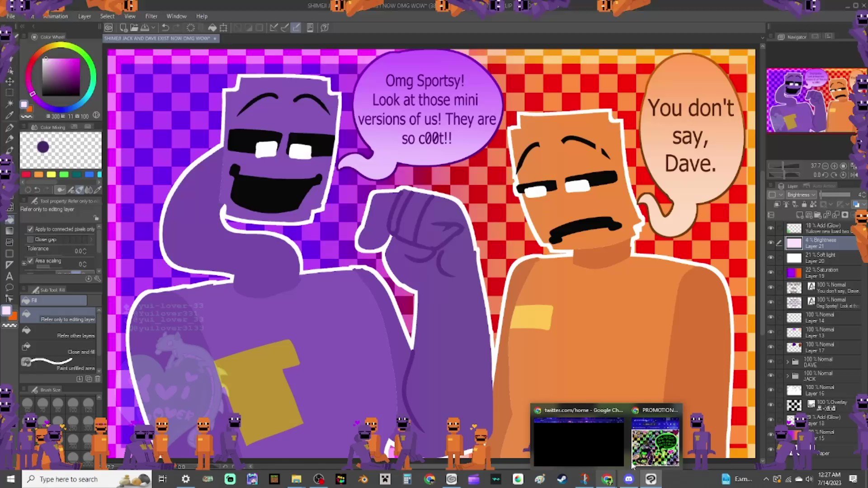Click the Discord icon in the taskbar
The width and height of the screenshot is (868, 488).
pos(629,479)
